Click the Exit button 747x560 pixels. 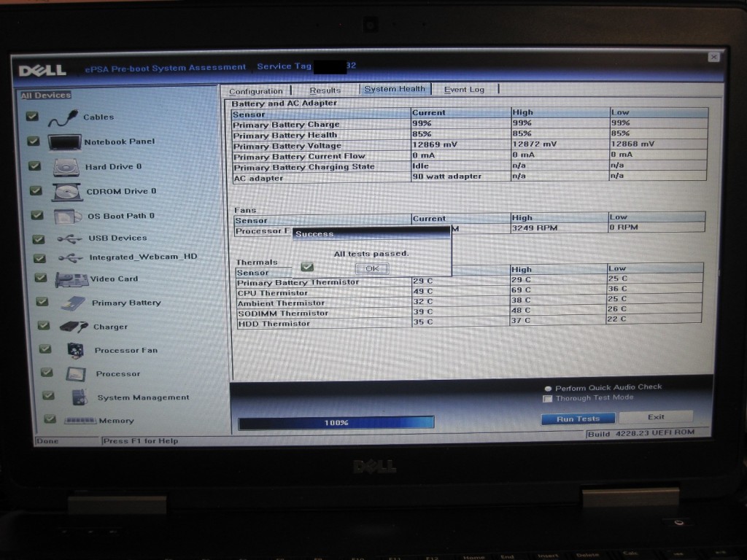coord(656,416)
